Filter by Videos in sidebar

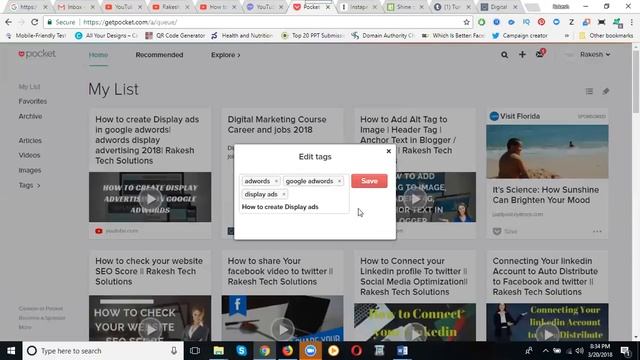click(29, 156)
